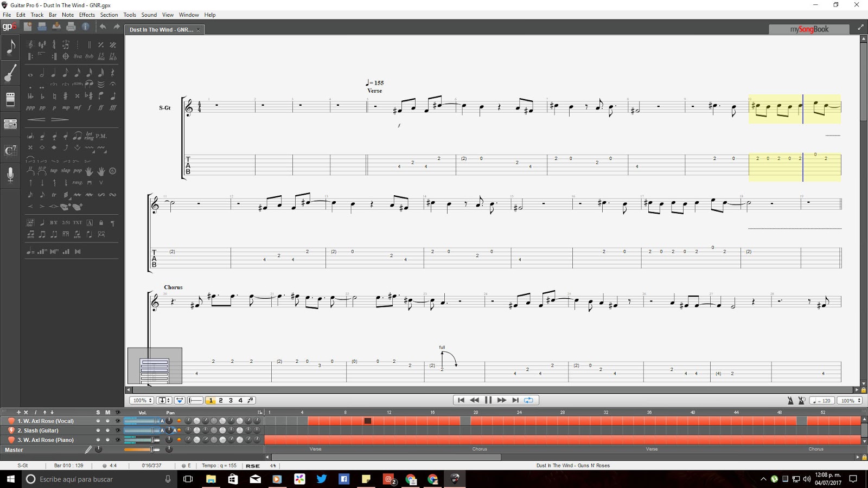Open the Effects menu
The width and height of the screenshot is (868, 488).
coord(87,15)
